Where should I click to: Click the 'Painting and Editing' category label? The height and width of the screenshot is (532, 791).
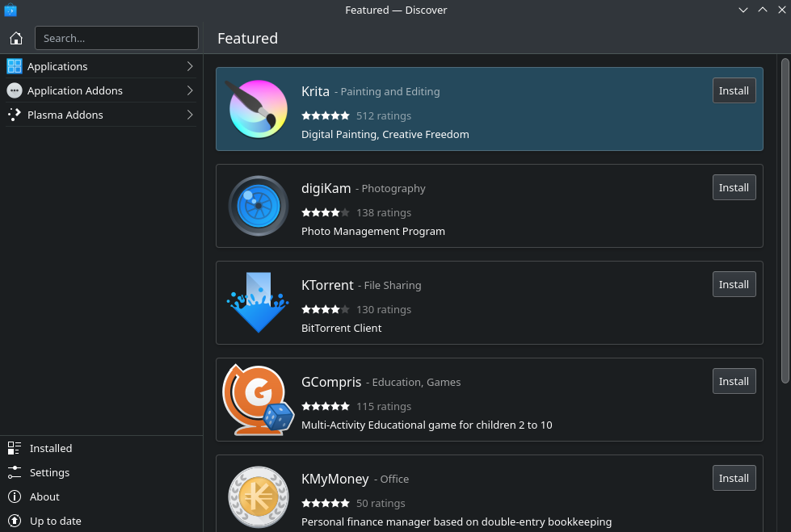(390, 92)
